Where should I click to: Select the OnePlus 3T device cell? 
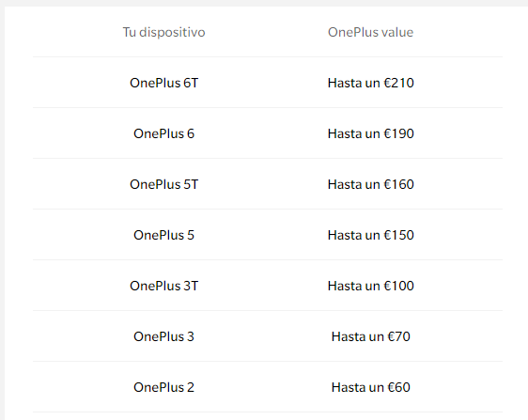pos(164,286)
